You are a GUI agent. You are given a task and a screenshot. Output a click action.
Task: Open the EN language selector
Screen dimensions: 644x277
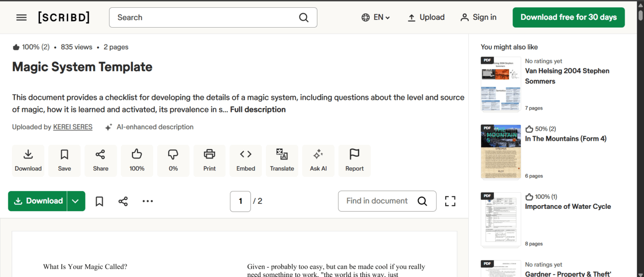375,17
